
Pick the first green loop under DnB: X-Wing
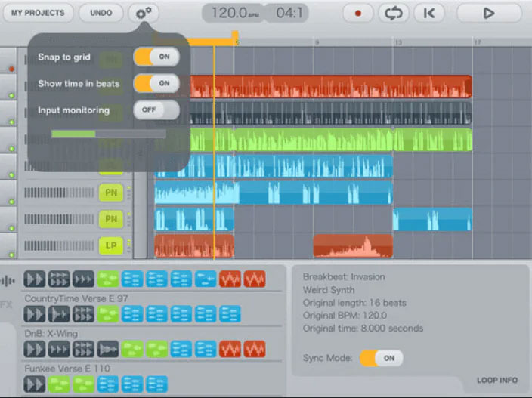click(x=132, y=349)
